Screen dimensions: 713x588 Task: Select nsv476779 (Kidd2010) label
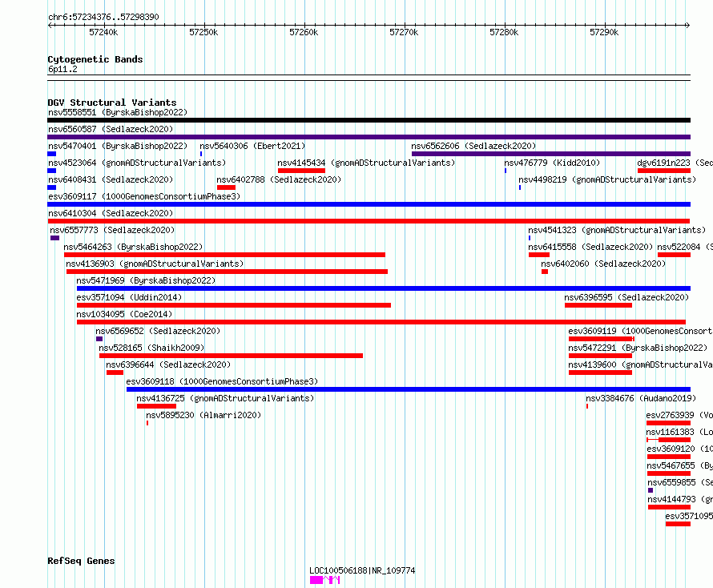click(552, 163)
